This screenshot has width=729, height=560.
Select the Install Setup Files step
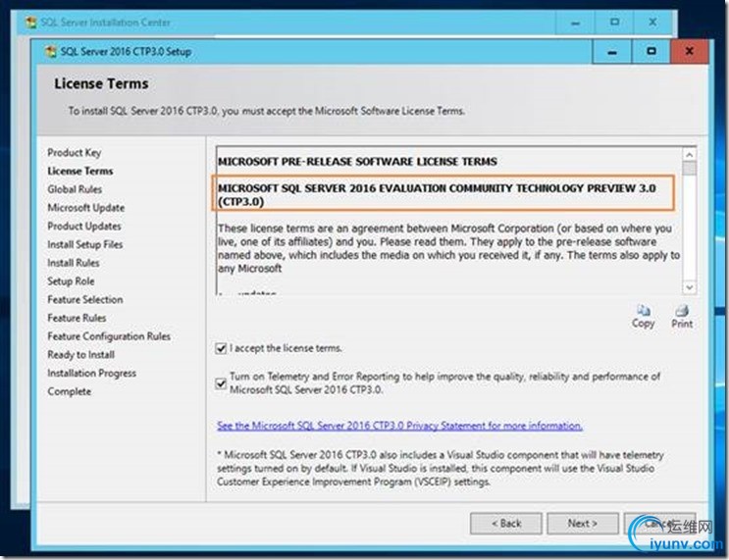tap(85, 244)
